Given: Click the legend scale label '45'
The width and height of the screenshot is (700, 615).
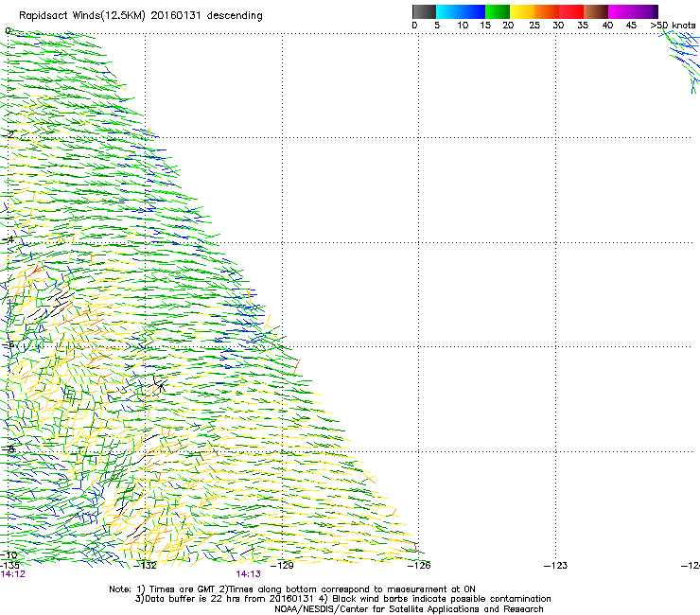Looking at the screenshot, I should point(631,26).
